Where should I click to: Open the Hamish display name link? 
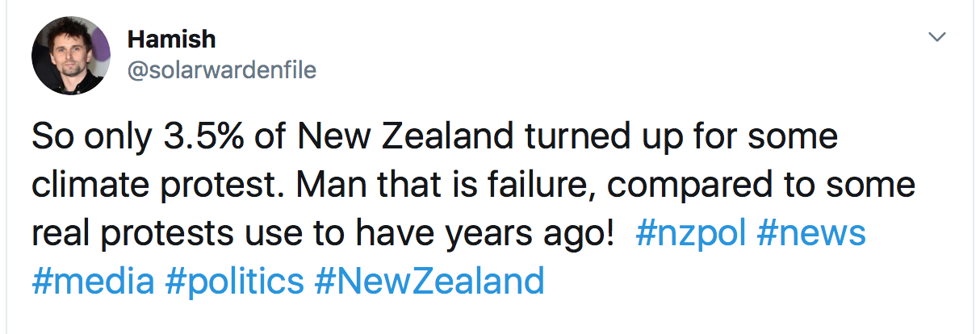tap(171, 39)
